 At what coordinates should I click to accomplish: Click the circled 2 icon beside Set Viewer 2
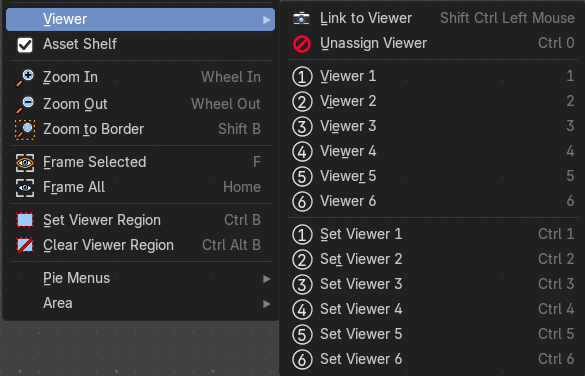(302, 260)
